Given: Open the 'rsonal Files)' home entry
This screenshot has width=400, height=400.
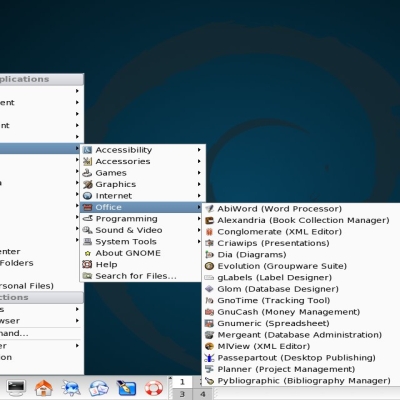Looking at the screenshot, I should click(x=41, y=286).
